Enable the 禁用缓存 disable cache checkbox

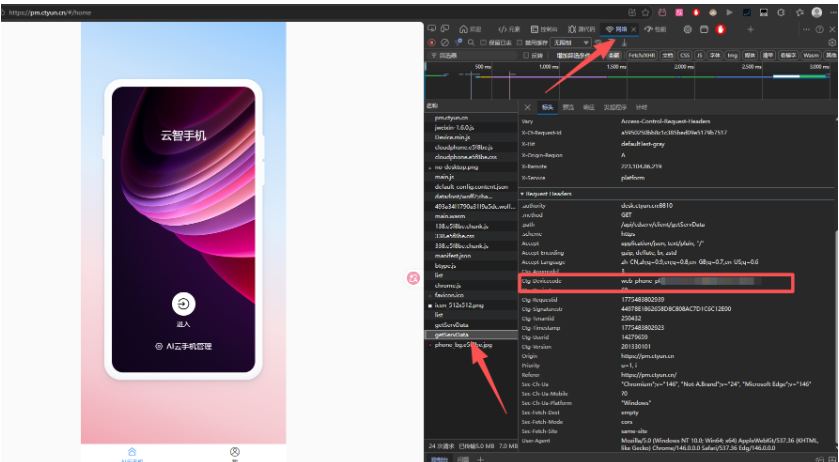(x=520, y=42)
